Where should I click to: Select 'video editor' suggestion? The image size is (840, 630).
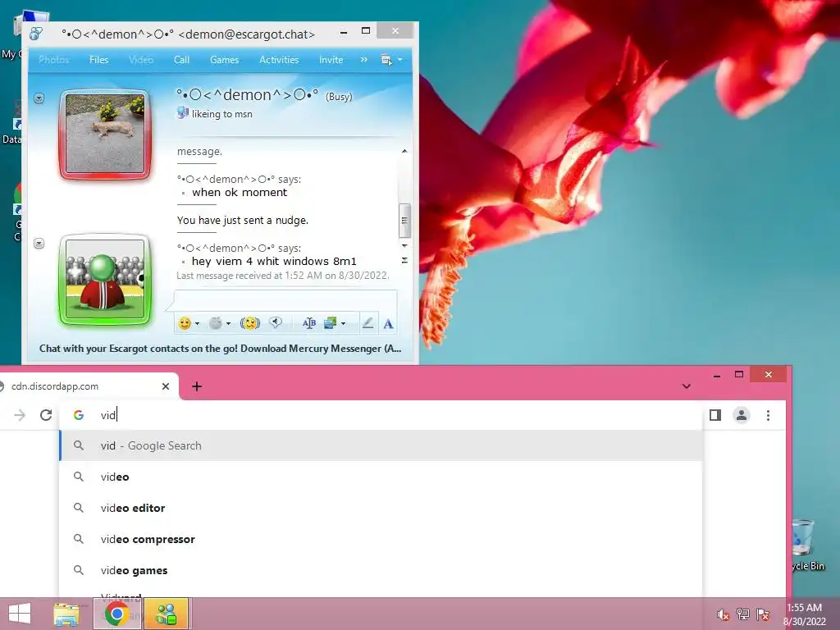pos(381,508)
